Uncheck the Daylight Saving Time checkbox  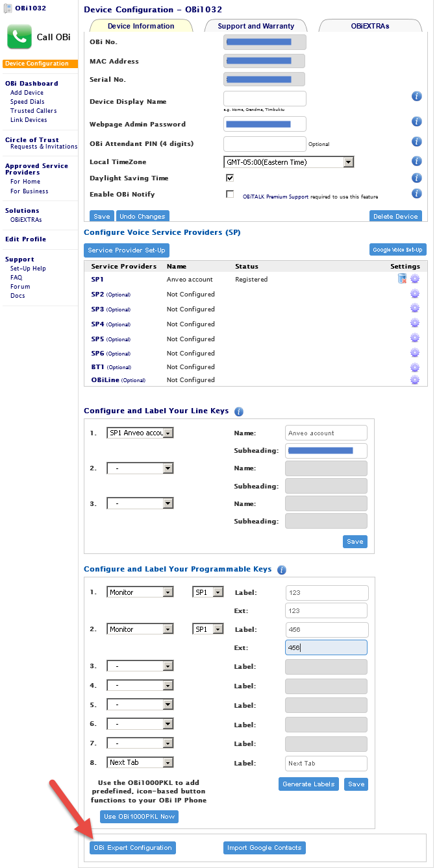coord(230,178)
